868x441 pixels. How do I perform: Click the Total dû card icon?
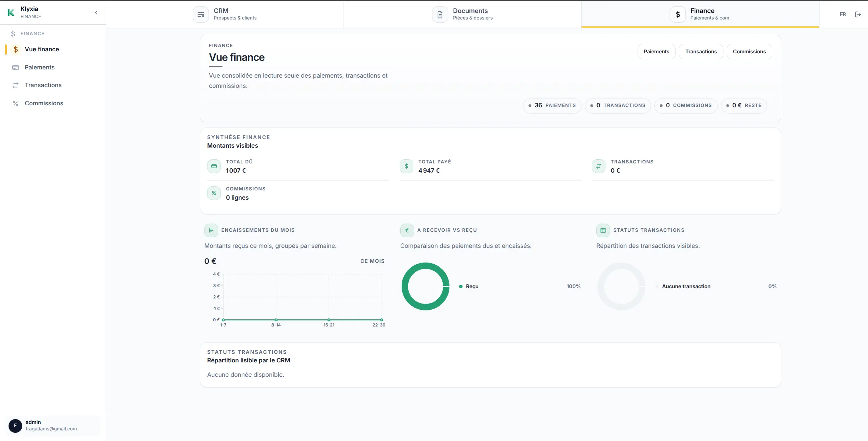pyautogui.click(x=214, y=166)
